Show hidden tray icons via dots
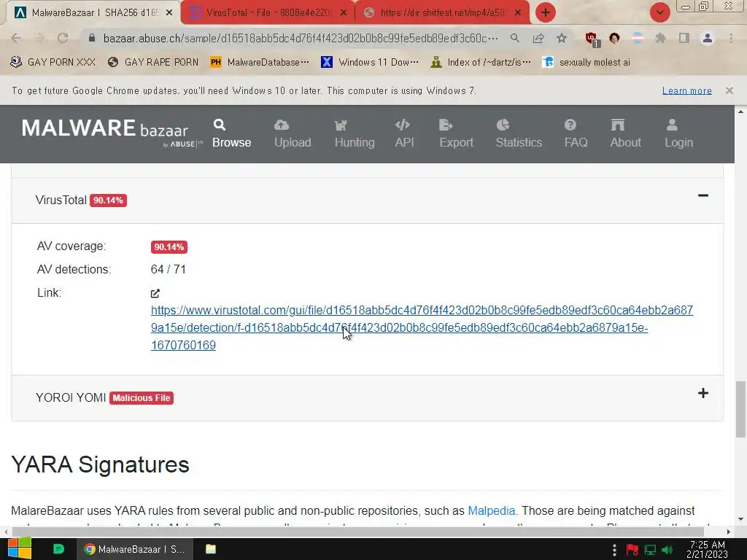 614,550
